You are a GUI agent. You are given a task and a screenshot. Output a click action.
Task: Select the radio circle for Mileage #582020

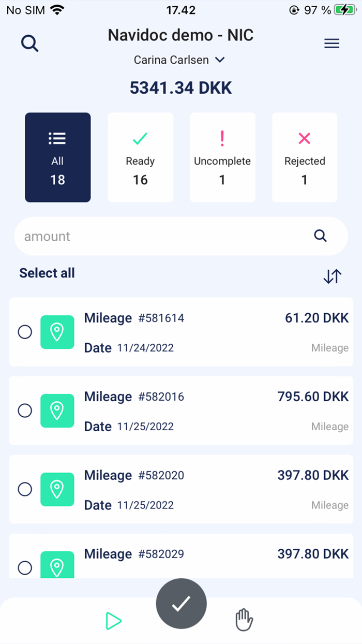[25, 489]
